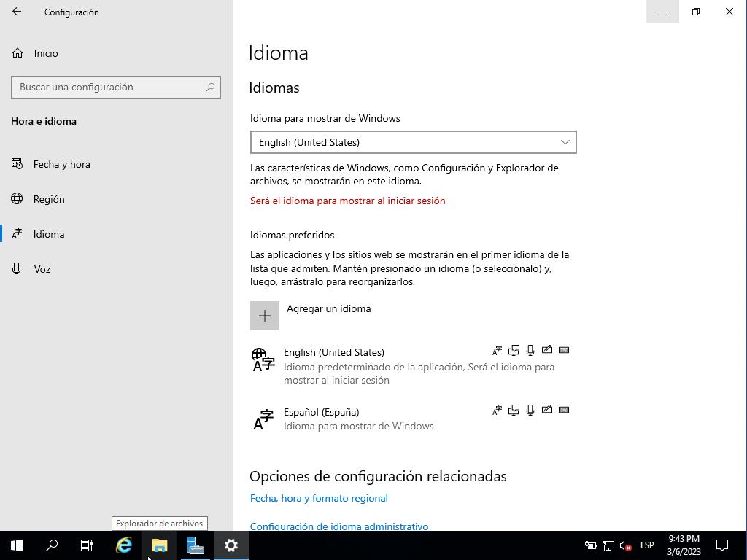This screenshot has height=560, width=747.
Task: Click Español row display language feature icon
Action: tap(497, 410)
